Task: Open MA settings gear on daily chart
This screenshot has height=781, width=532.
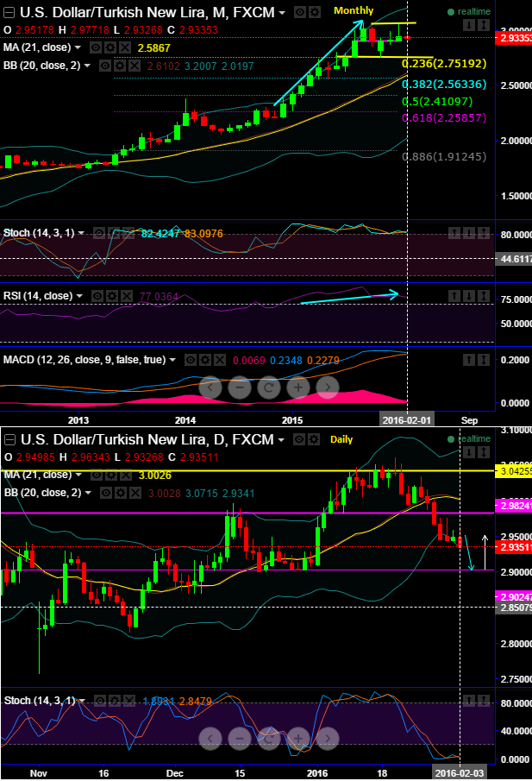Action: click(111, 476)
